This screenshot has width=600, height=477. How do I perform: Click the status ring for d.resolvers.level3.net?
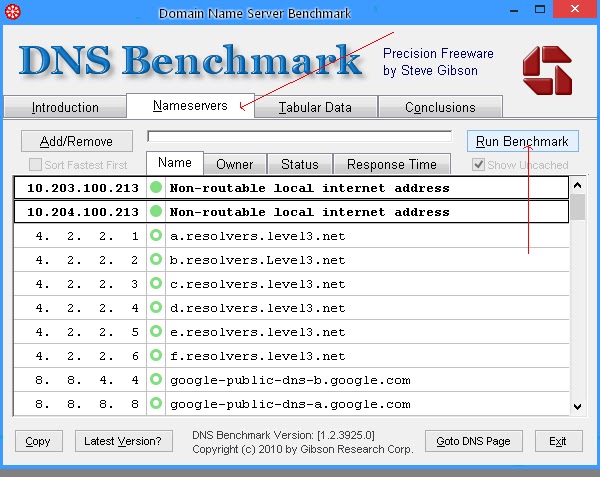click(156, 307)
